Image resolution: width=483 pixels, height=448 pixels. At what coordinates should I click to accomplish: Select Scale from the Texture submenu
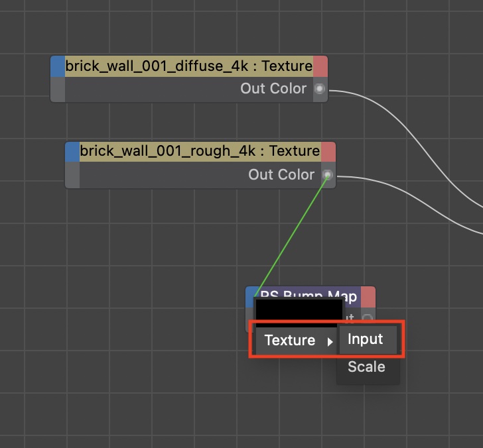366,366
